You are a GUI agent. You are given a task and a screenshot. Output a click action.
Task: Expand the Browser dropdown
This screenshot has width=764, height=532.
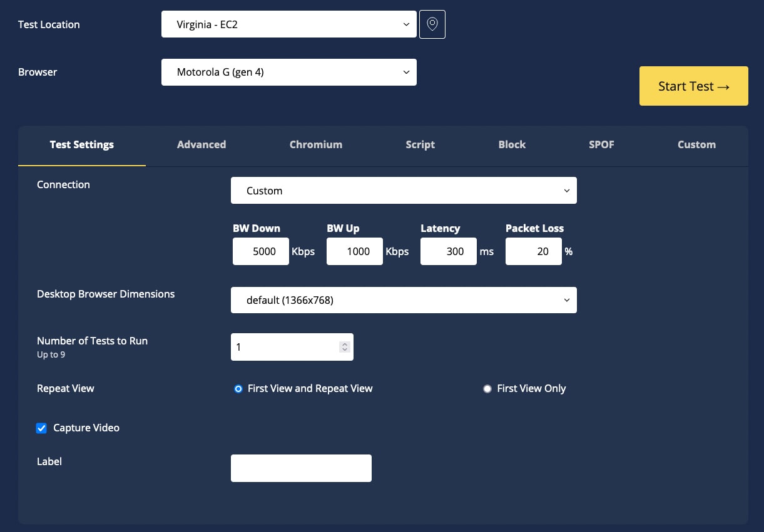pyautogui.click(x=288, y=72)
